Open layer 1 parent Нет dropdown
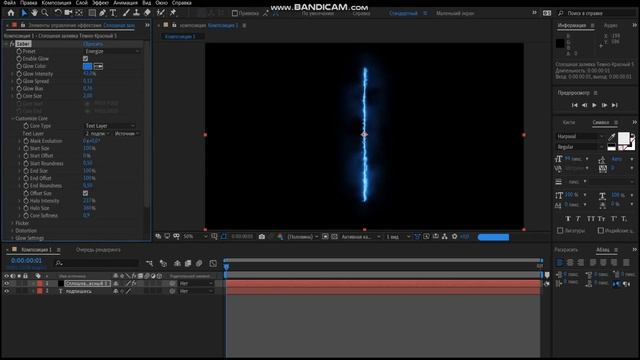This screenshot has height=360, width=640. [x=196, y=283]
